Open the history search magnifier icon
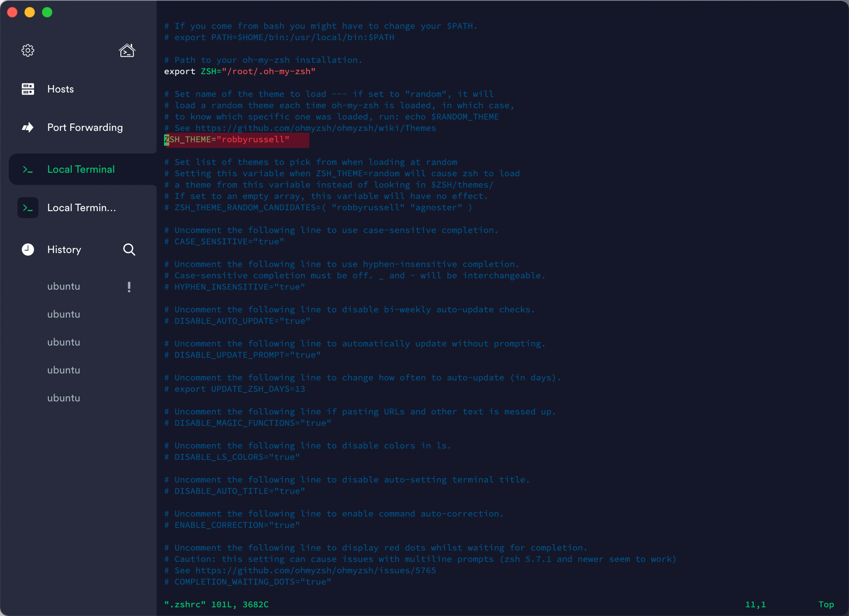Viewport: 849px width, 616px height. [129, 249]
